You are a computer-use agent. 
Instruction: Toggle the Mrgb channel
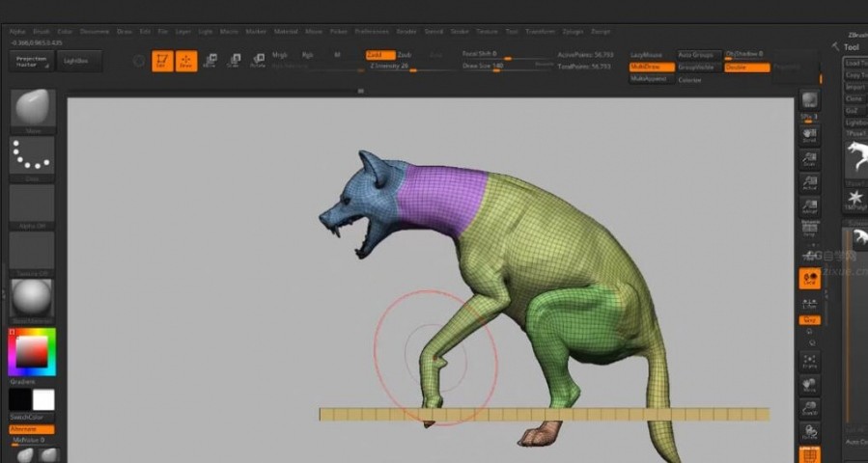(280, 55)
